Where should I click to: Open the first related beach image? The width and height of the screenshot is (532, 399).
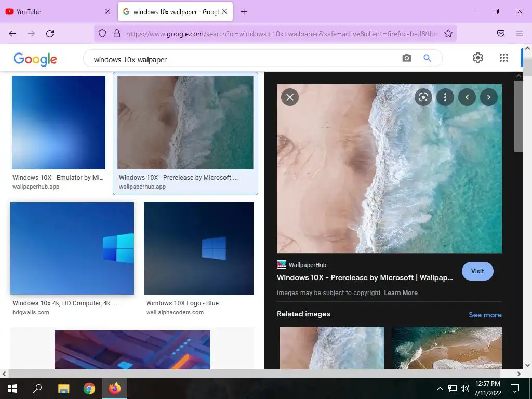(332, 348)
